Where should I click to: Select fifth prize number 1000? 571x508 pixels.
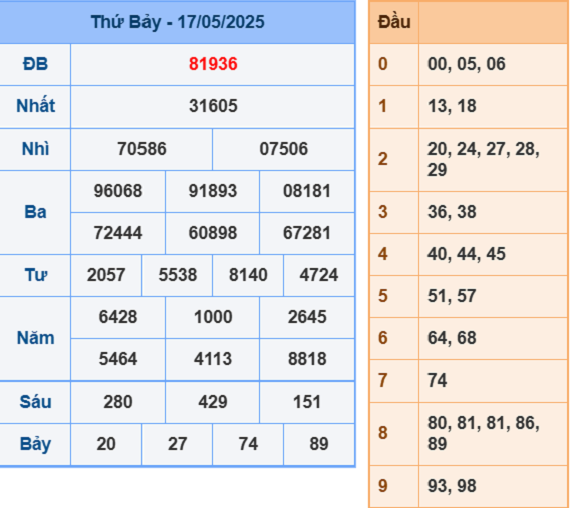(x=213, y=317)
